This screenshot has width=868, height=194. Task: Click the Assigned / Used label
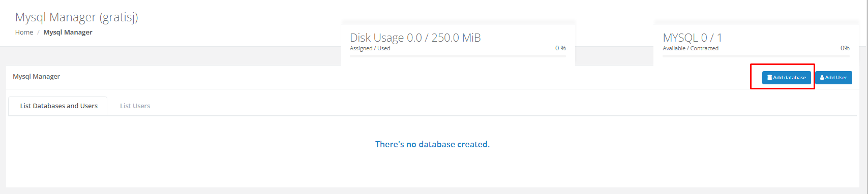[370, 48]
